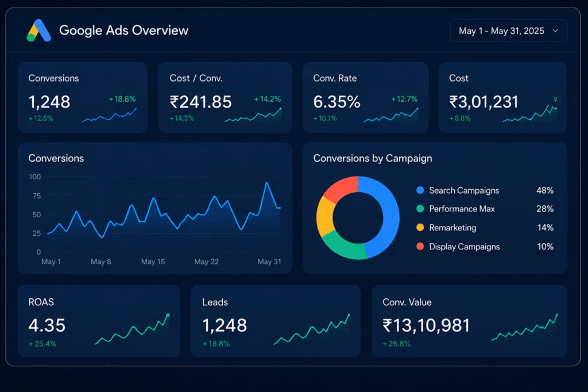Image resolution: width=588 pixels, height=392 pixels.
Task: Click the Google Ads Overview title
Action: pos(124,30)
